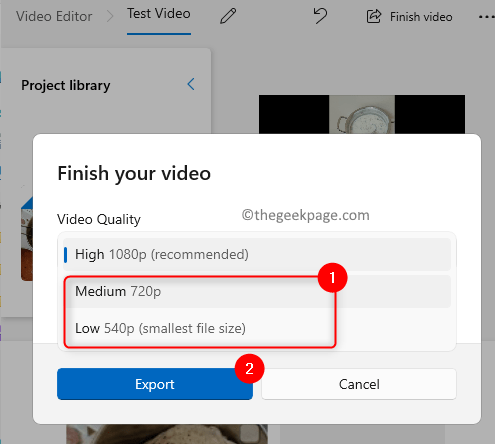Click the Finish video text label
The height and width of the screenshot is (444, 495).
point(421,17)
